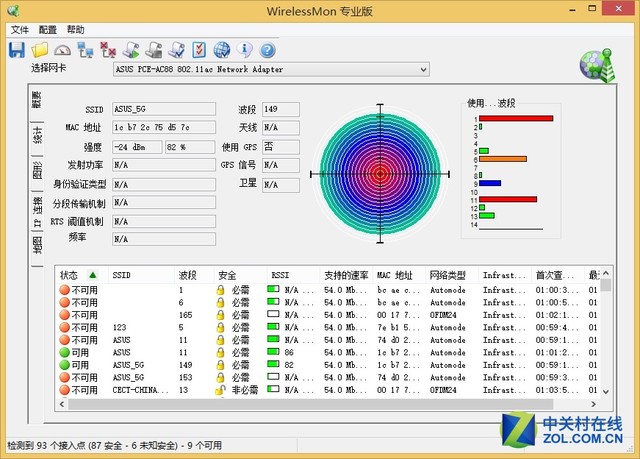Click the MAC address field 1c b7 2c 75 d5 7c
The width and height of the screenshot is (640, 459).
(x=164, y=127)
